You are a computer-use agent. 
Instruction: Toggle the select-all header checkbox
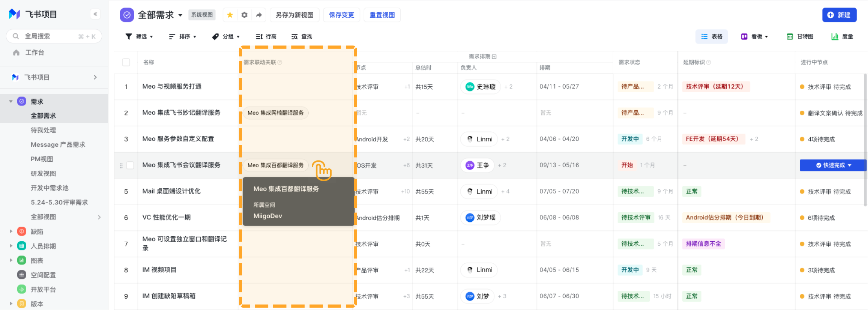click(126, 62)
